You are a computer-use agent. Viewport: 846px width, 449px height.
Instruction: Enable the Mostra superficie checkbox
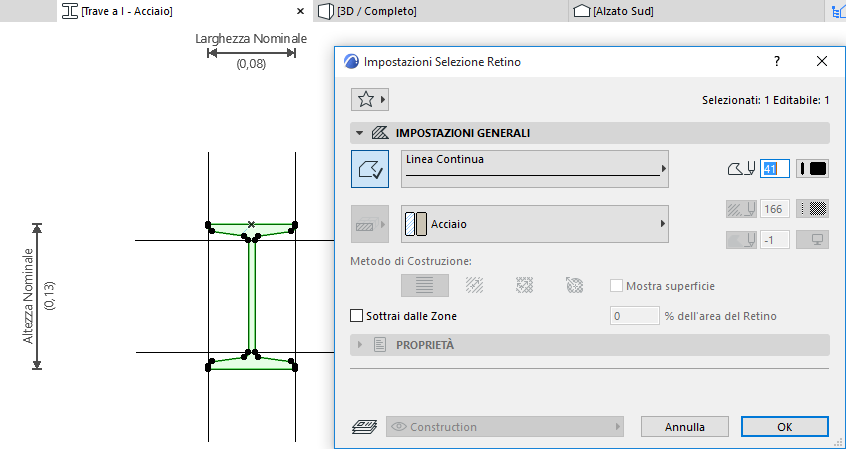(x=616, y=286)
